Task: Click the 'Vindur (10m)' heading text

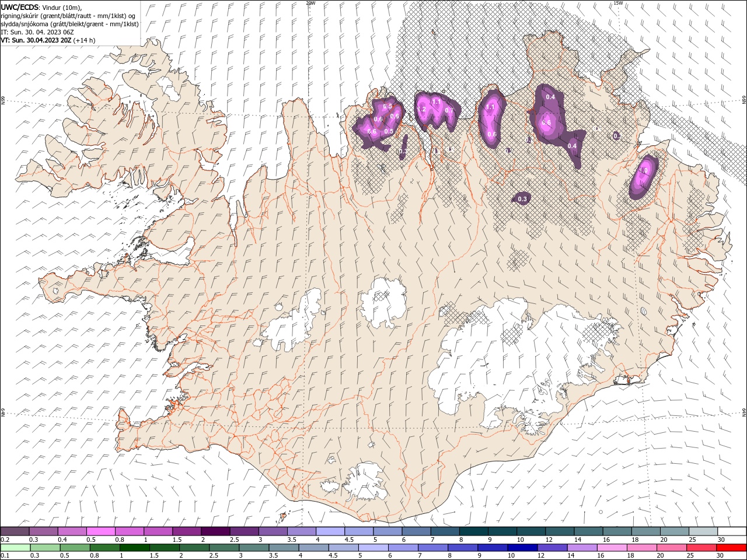Action: [x=62, y=7]
